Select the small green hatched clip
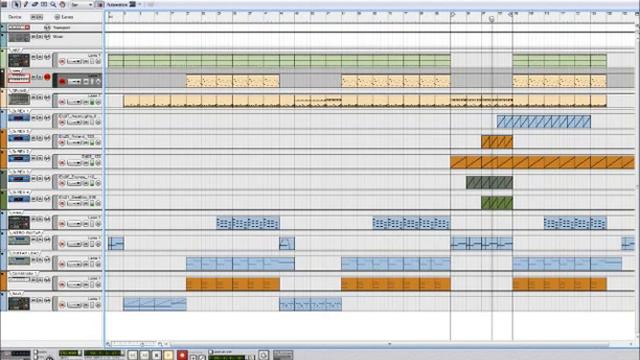This screenshot has width=640, height=360. point(497,203)
